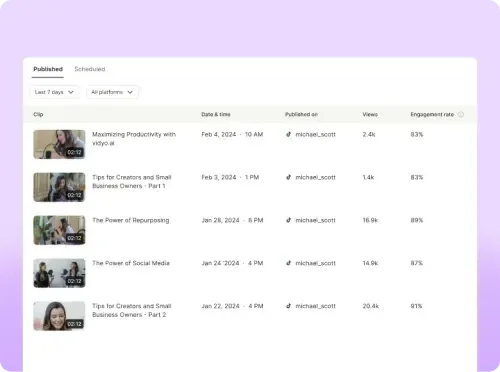The image size is (500, 372).
Task: Expand the Last 7 days dropdown
Action: (x=55, y=92)
